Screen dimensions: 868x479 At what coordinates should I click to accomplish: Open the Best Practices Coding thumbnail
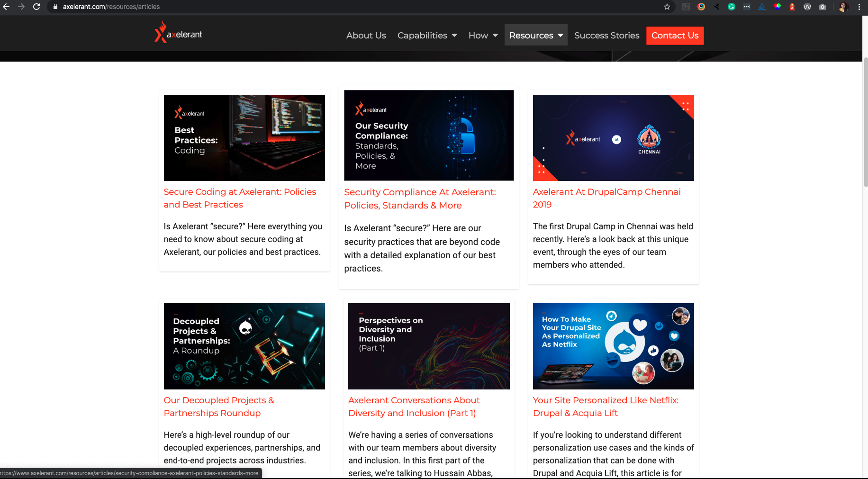pyautogui.click(x=244, y=137)
